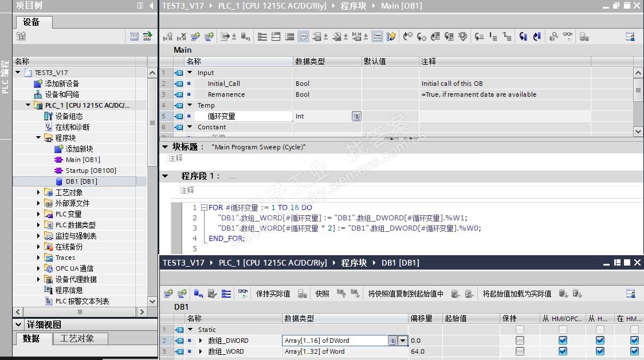
Task: Switch to the 工艺对象 tab in detail view
Action: pyautogui.click(x=80, y=339)
